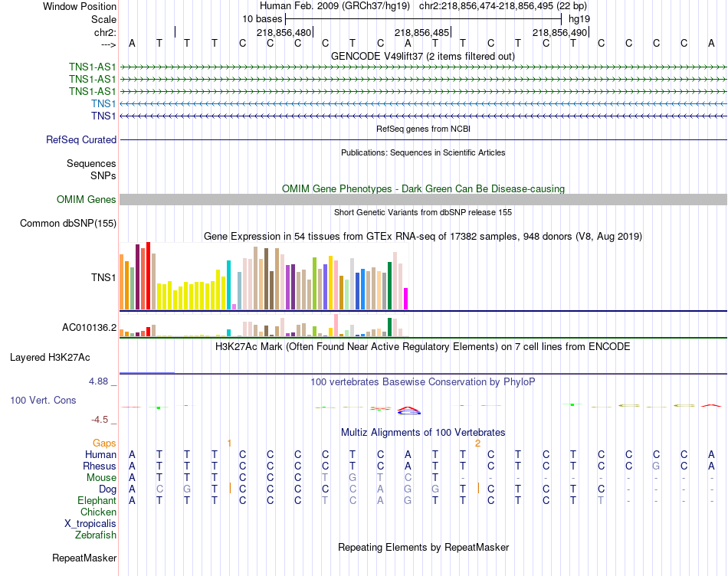
Task: Click the 218,856,490 position label
Action: 559,32
